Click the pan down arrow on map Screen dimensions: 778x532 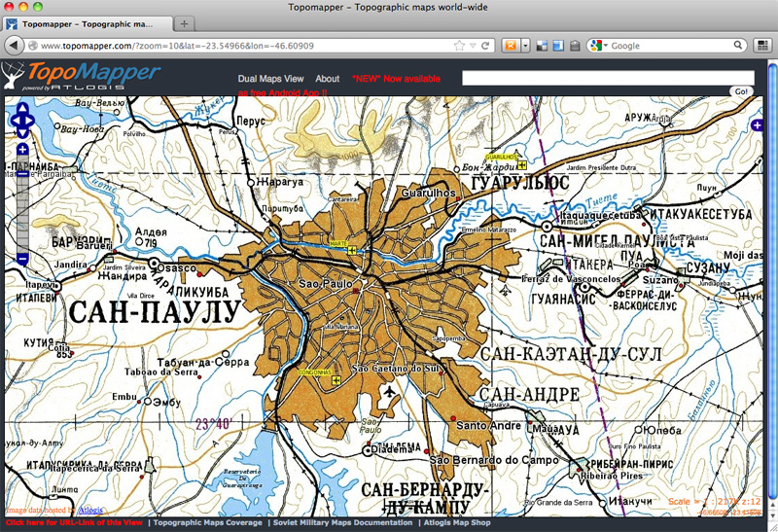22,132
